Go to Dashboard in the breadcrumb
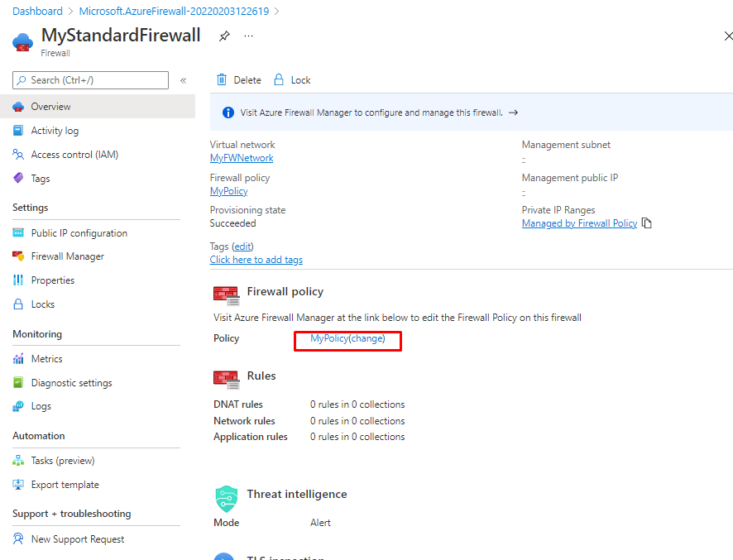Image resolution: width=733 pixels, height=560 pixels. tap(37, 12)
